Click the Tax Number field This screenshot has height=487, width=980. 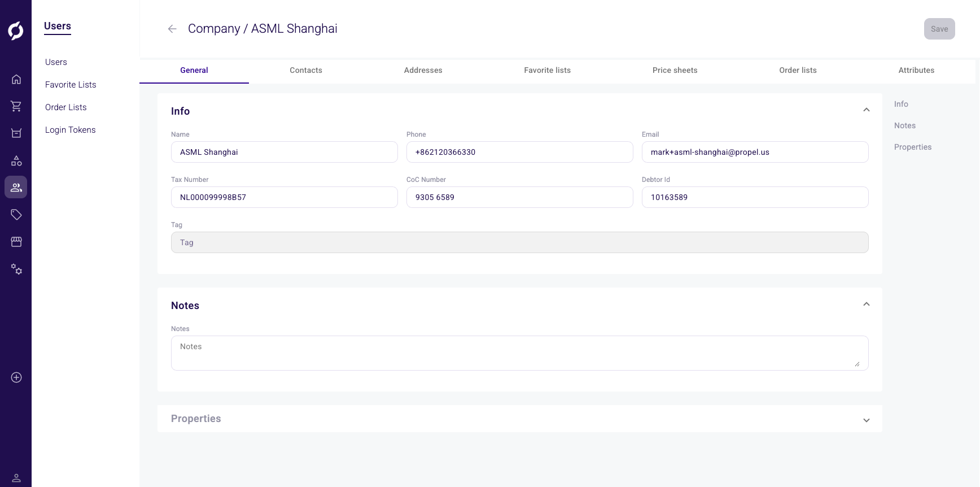[x=285, y=197]
